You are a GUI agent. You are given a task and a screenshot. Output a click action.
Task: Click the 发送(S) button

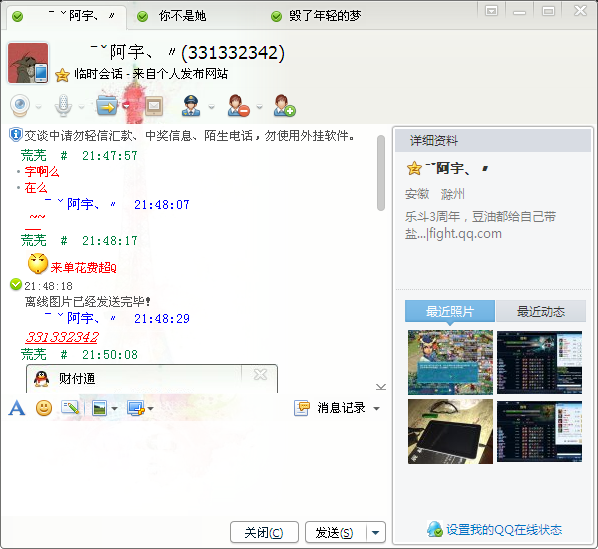(x=335, y=532)
